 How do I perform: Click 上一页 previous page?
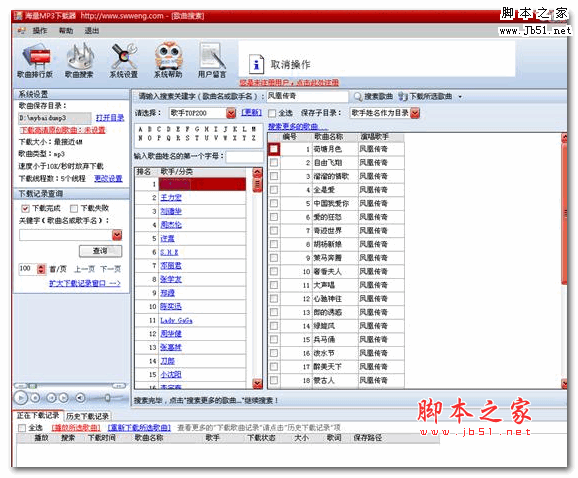[85, 269]
